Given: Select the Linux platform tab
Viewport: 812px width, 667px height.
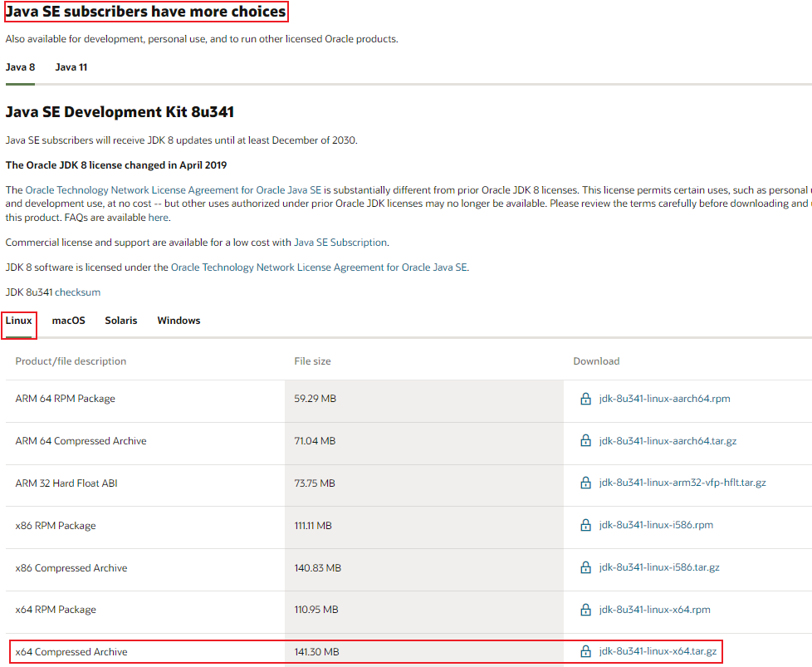Looking at the screenshot, I should [18, 321].
